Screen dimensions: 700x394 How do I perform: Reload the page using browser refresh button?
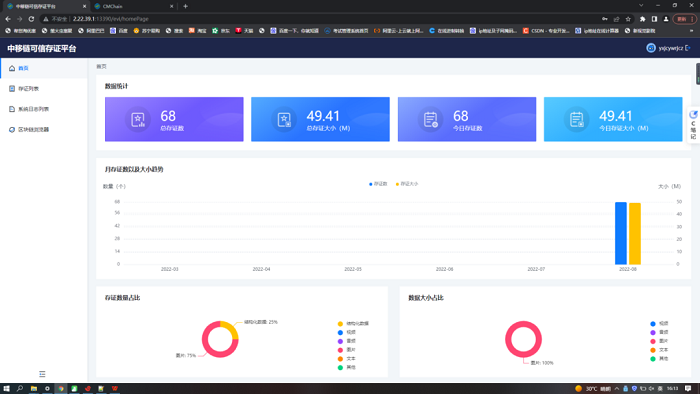click(x=31, y=19)
